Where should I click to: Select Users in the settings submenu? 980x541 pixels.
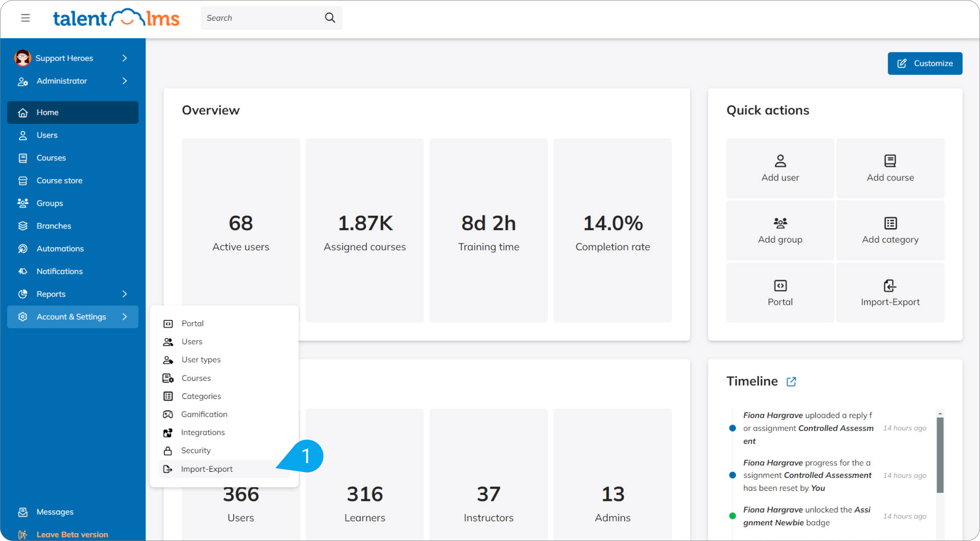[x=224, y=342]
